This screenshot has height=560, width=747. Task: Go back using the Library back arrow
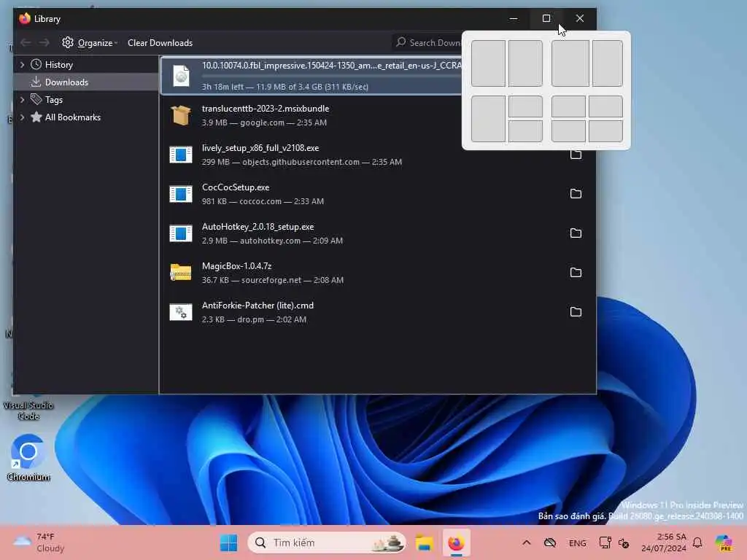tap(26, 43)
